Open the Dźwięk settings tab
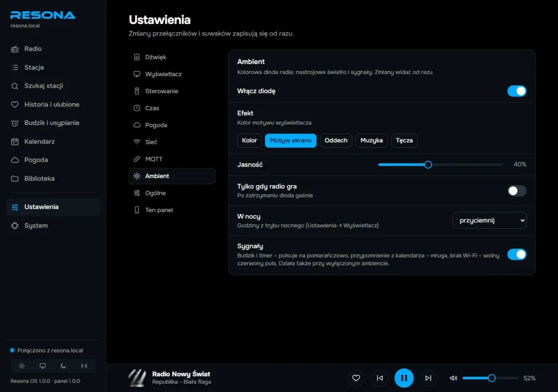 tap(172, 57)
